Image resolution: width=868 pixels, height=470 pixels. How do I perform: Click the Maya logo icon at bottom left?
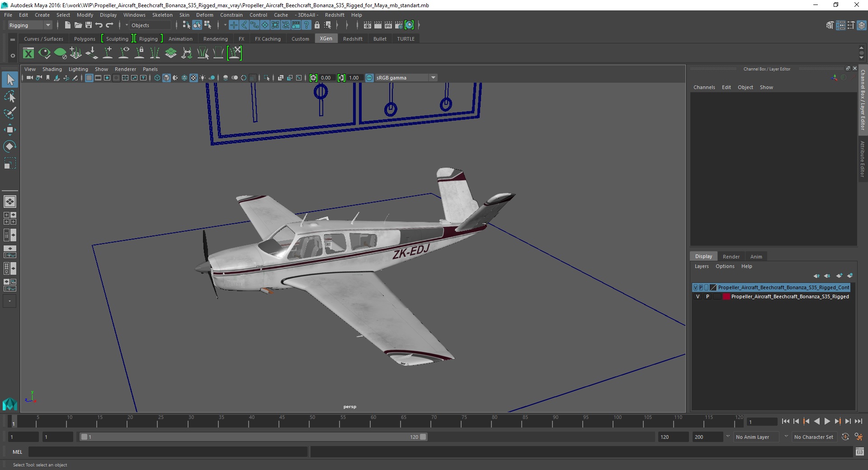pos(10,404)
